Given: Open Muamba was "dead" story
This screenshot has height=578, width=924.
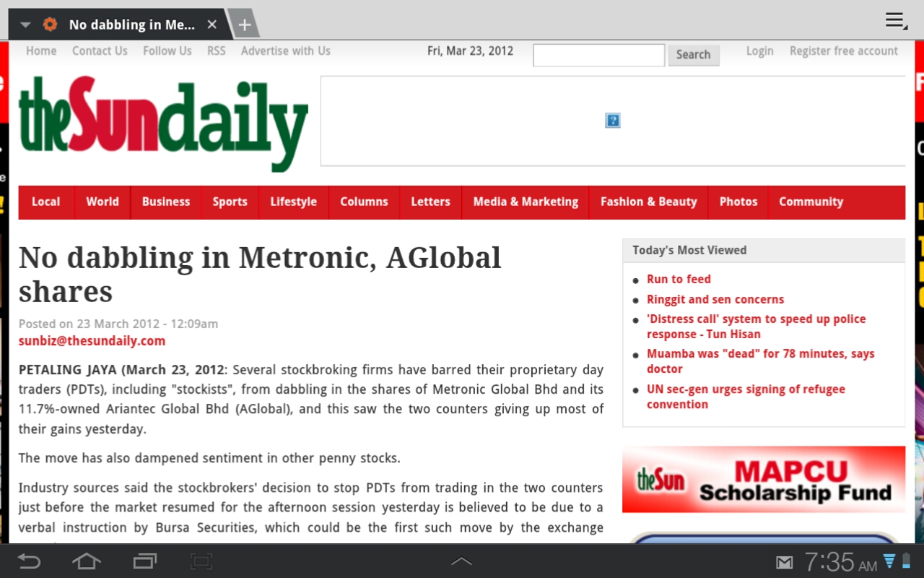Looking at the screenshot, I should point(760,361).
